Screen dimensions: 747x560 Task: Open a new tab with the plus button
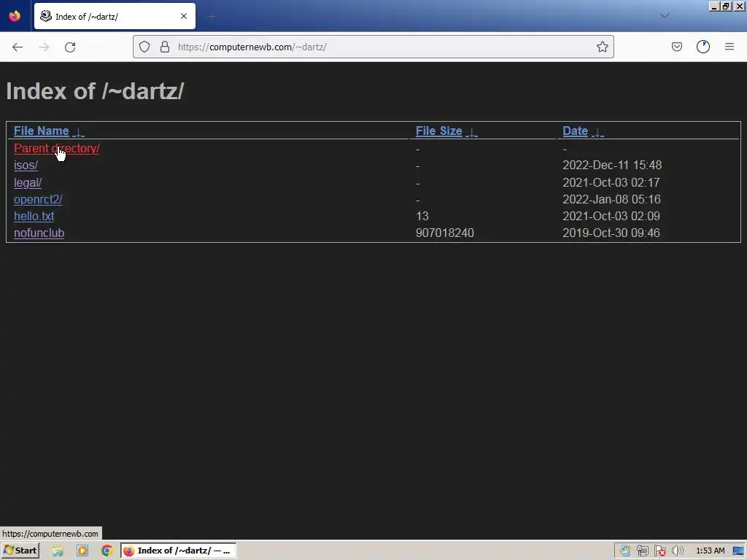[x=212, y=17]
